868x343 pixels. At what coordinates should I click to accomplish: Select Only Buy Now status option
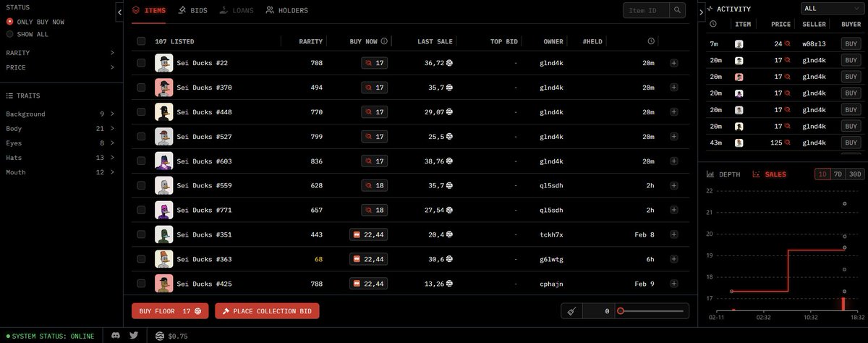pyautogui.click(x=35, y=22)
